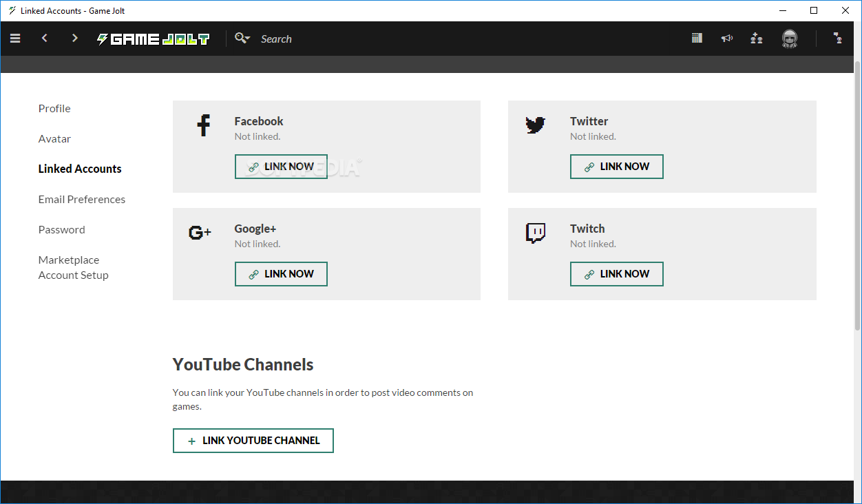Image resolution: width=862 pixels, height=504 pixels.
Task: Maximize the Game Jolt window
Action: (x=814, y=10)
